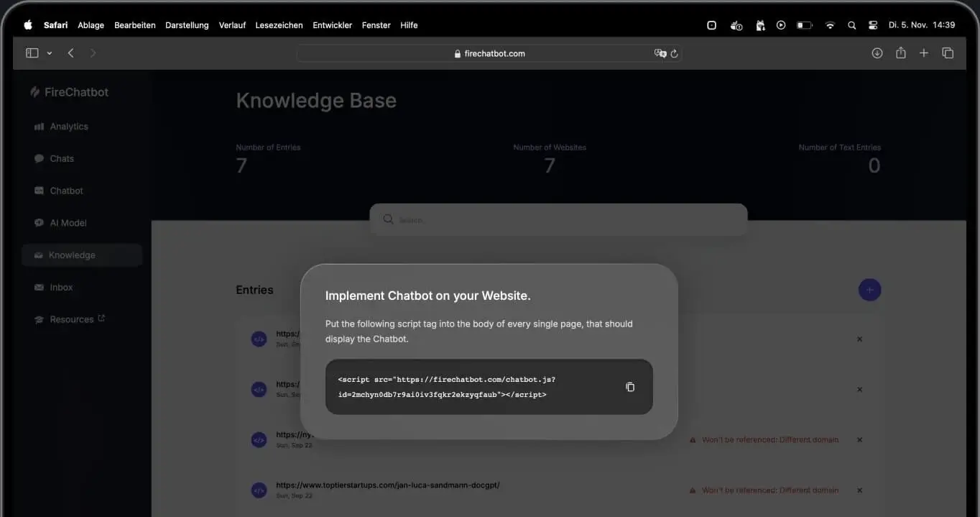Open the Ablage menu

[91, 25]
